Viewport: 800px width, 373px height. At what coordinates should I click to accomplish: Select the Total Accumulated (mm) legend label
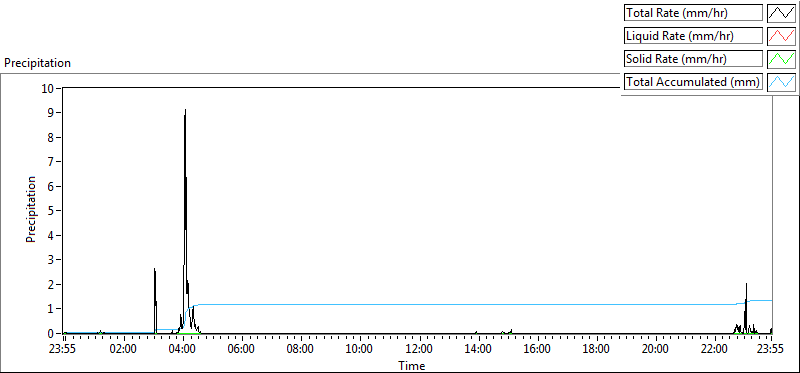[693, 82]
